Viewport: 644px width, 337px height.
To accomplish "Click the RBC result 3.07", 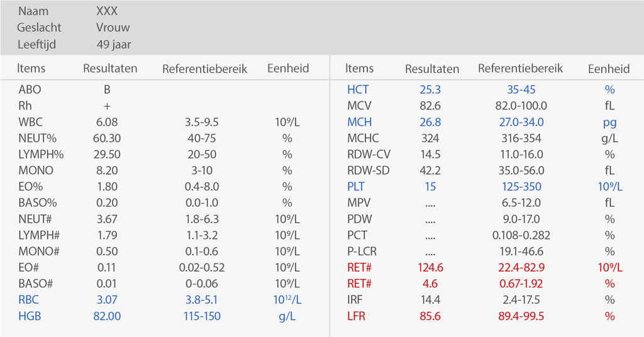I will click(107, 300).
